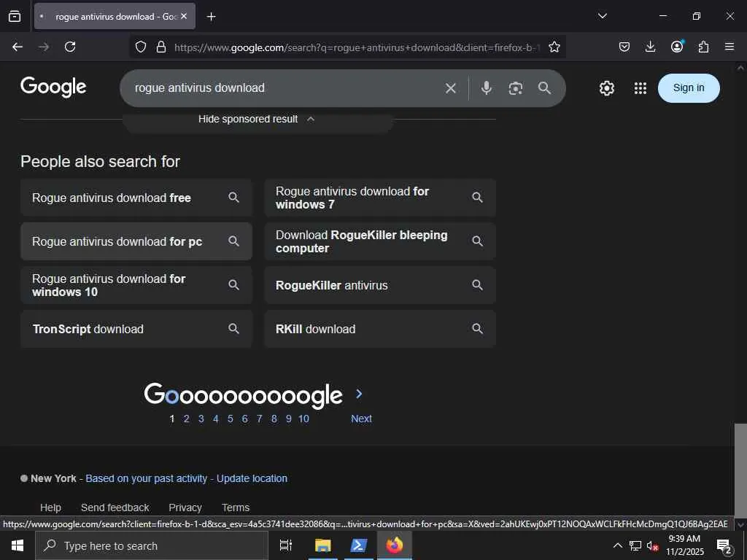Click the page vertical scrollbar thumb
747x560 pixels.
point(740,469)
